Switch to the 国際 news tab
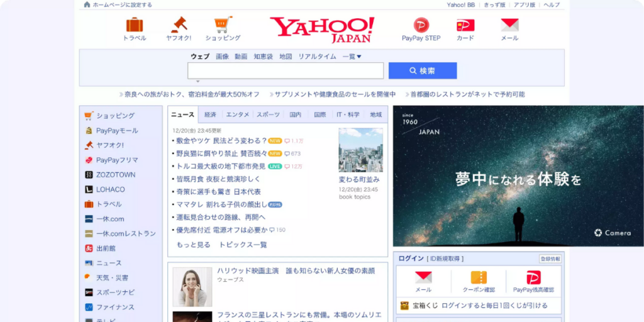This screenshot has width=644, height=322. [x=320, y=114]
